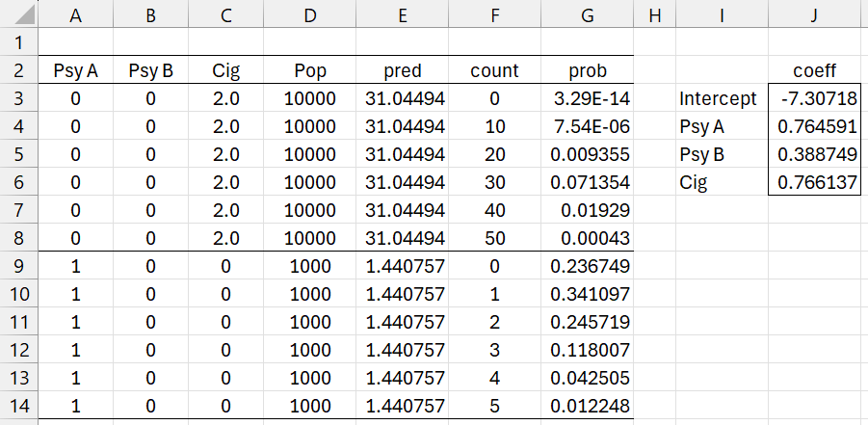Screen dimensions: 868x425
Task: Click the Psy B coefficient 0.388749
Action: pyautogui.click(x=815, y=154)
